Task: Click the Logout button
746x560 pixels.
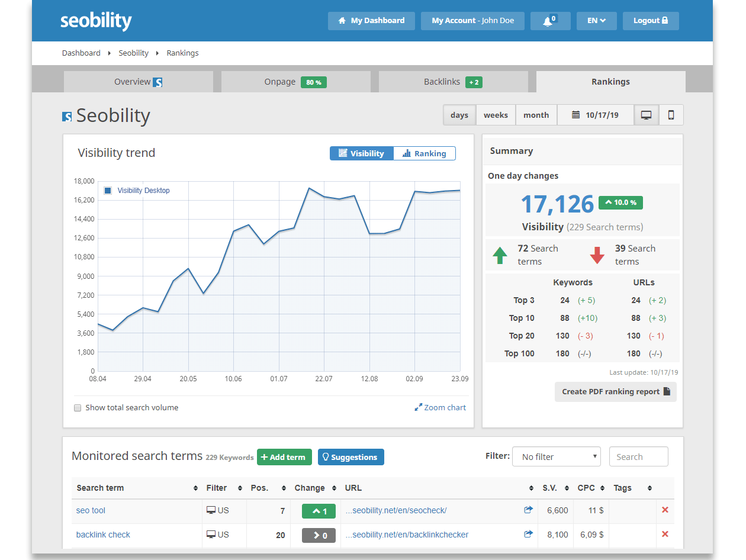Action: [651, 21]
